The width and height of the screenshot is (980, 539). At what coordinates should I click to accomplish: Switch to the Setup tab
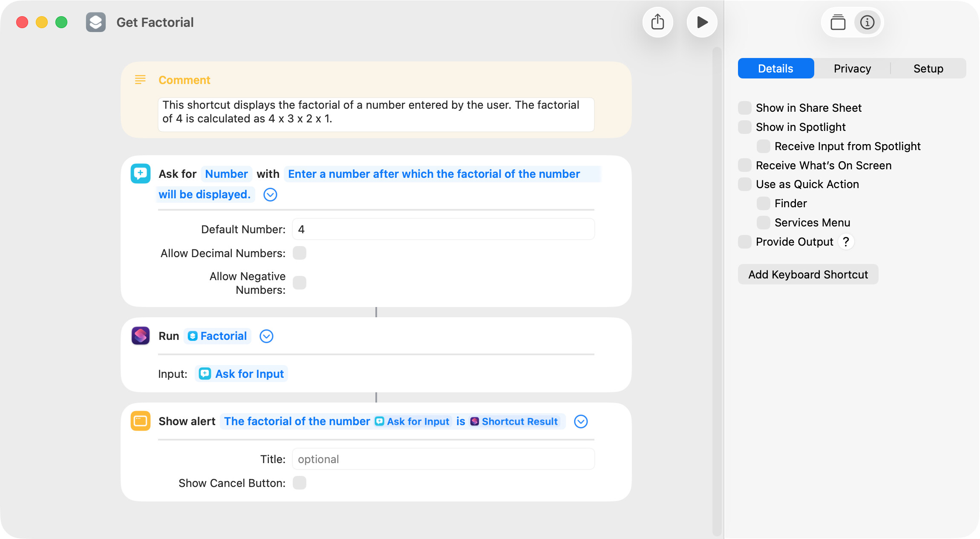point(928,69)
